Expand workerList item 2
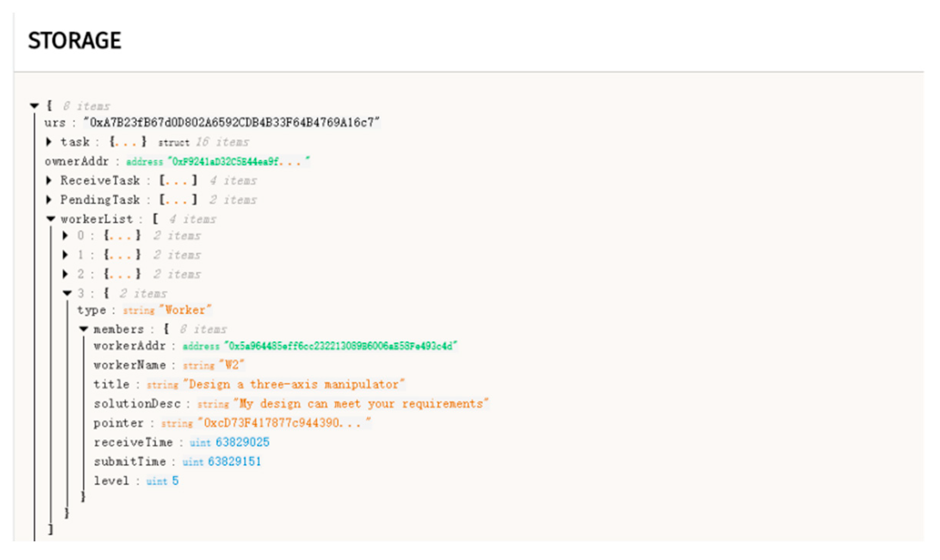The image size is (940, 560). point(66,274)
